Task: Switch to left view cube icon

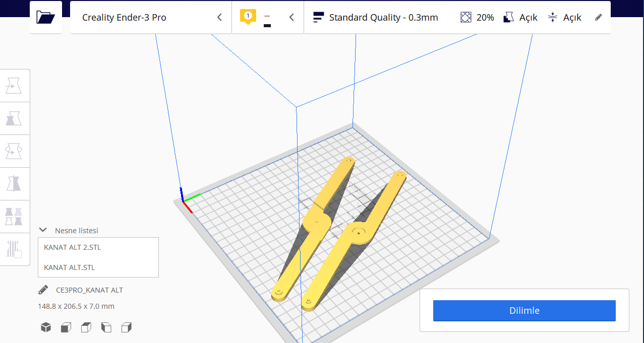Action: [106, 327]
